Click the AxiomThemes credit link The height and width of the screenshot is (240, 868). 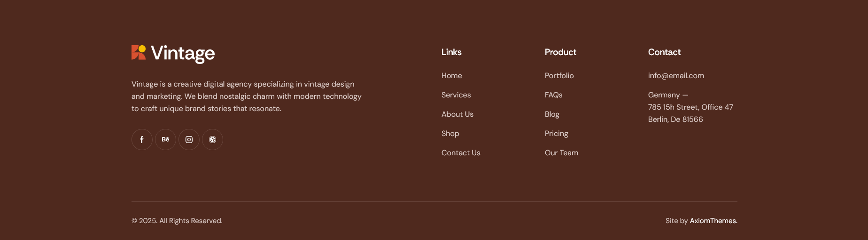(713, 221)
